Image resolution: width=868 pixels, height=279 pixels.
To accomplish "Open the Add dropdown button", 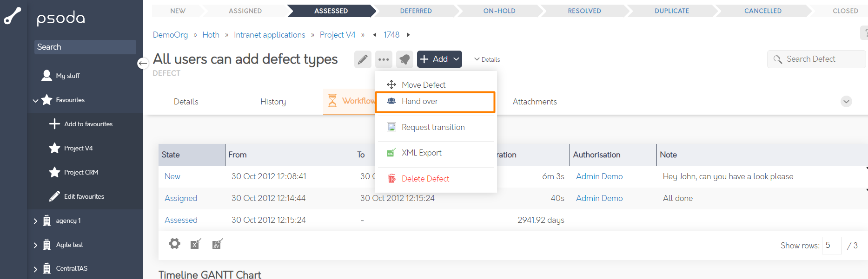I will (x=439, y=59).
